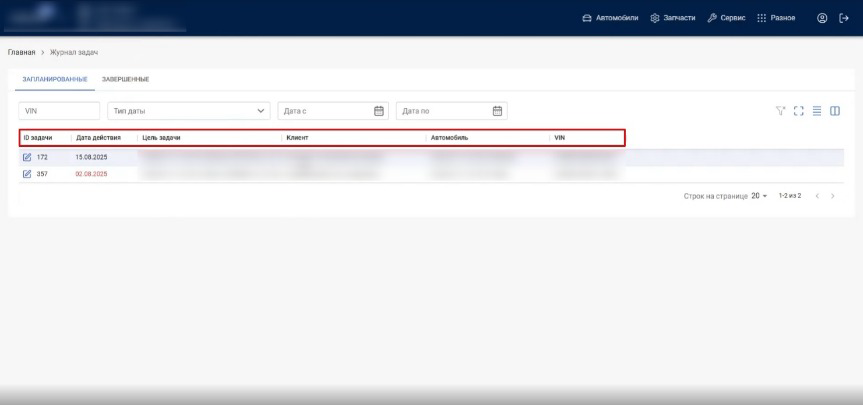Image resolution: width=863 pixels, height=405 pixels.
Task: Open the 'Запчасти' menu
Action: pos(672,18)
